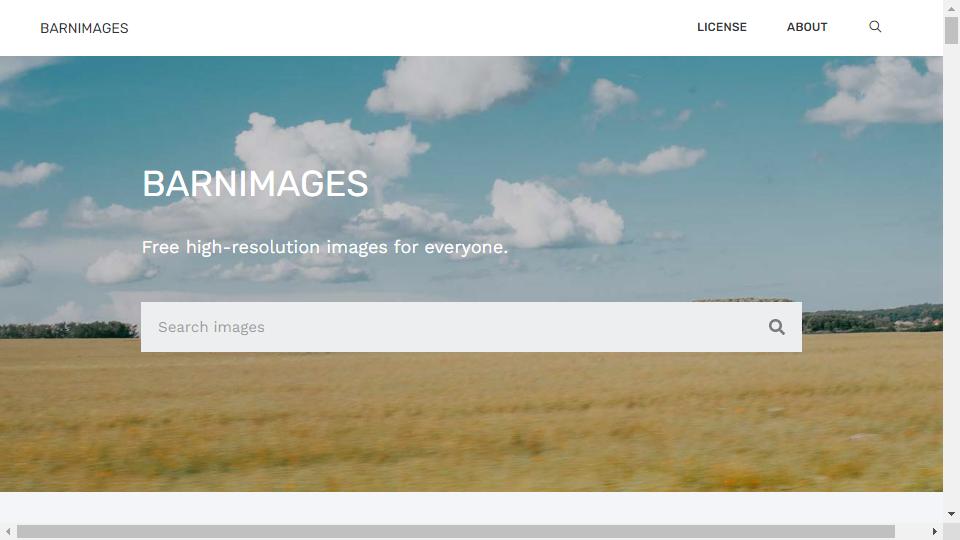
Task: Click the horizontal scrollbar left arrow
Action: (x=8, y=531)
